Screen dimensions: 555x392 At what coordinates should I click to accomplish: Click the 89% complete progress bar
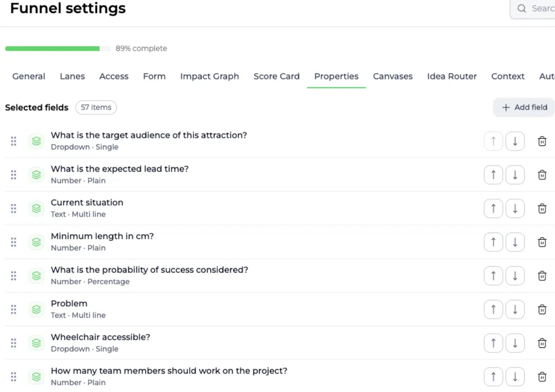[x=57, y=48]
